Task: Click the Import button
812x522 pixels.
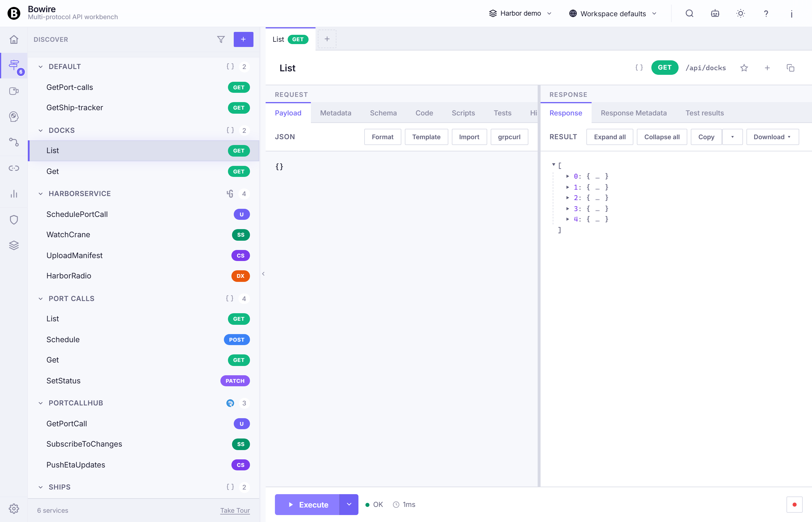Action: 469,137
